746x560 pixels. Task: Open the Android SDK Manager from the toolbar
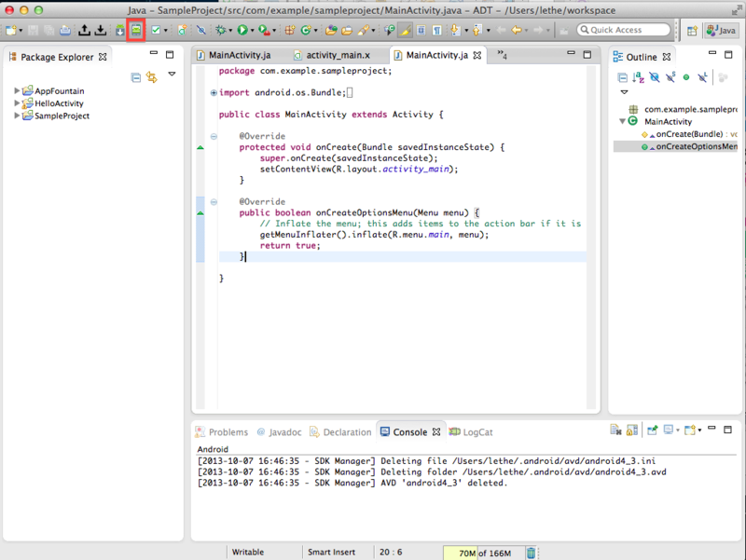(119, 31)
